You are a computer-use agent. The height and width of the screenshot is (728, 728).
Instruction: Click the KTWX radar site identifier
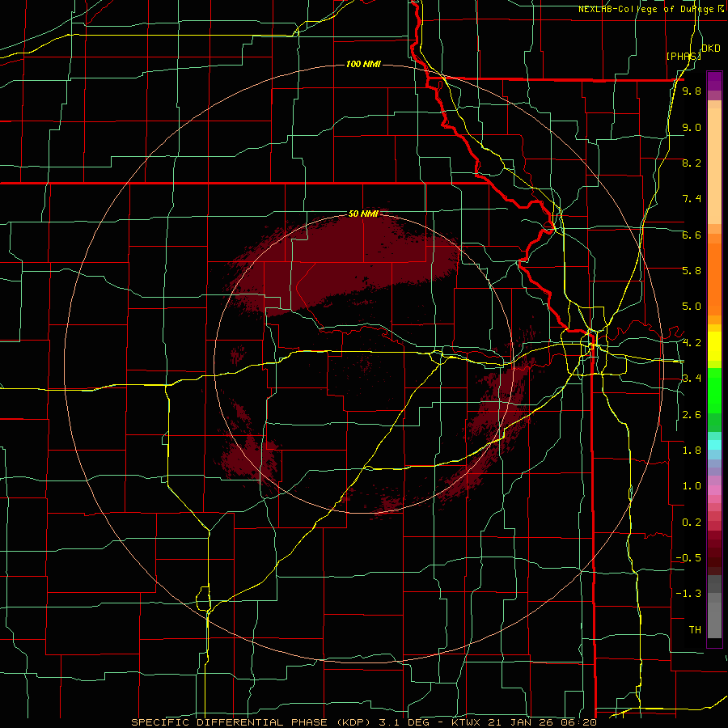(x=467, y=722)
